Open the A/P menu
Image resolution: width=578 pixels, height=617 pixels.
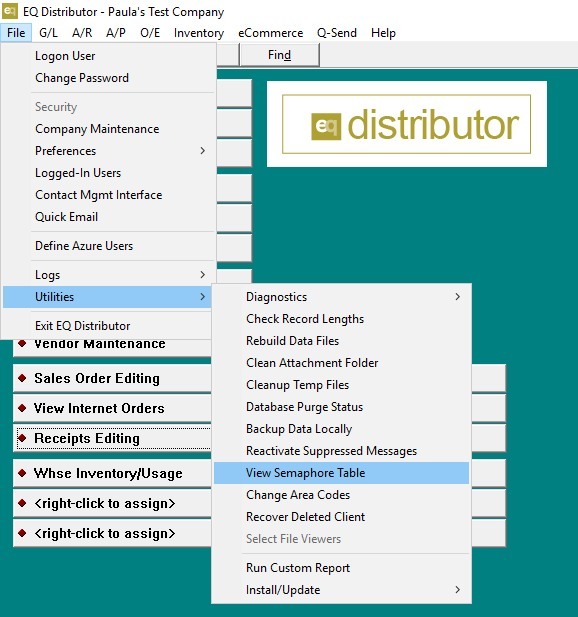116,33
